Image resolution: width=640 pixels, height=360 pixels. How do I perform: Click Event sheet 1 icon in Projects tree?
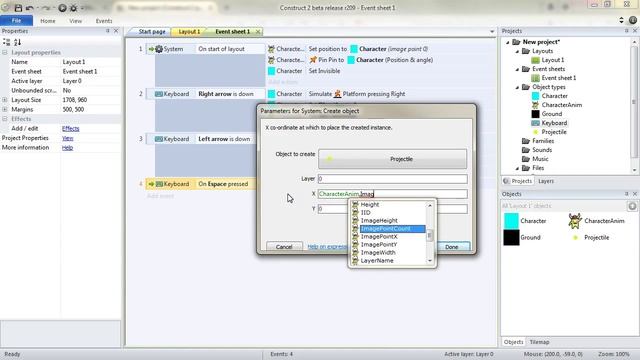coord(536,78)
